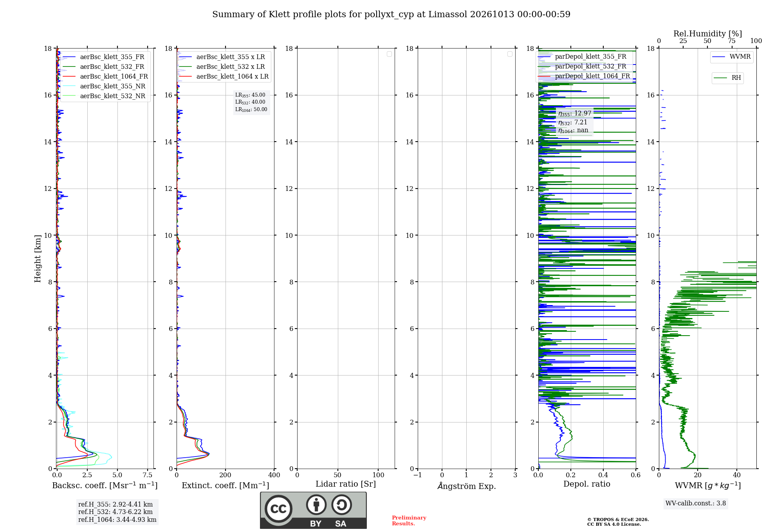
Task: Click the green RH legend line
Action: click(720, 78)
